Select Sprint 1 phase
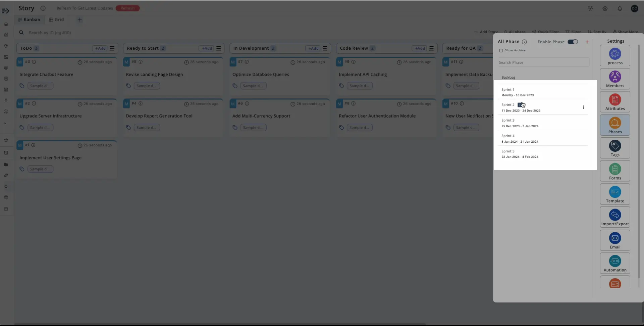This screenshot has height=326, width=644. click(x=543, y=92)
